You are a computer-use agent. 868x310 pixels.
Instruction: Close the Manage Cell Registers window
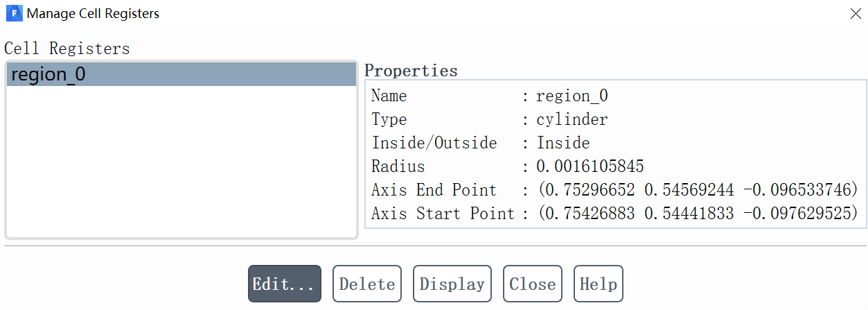point(855,13)
